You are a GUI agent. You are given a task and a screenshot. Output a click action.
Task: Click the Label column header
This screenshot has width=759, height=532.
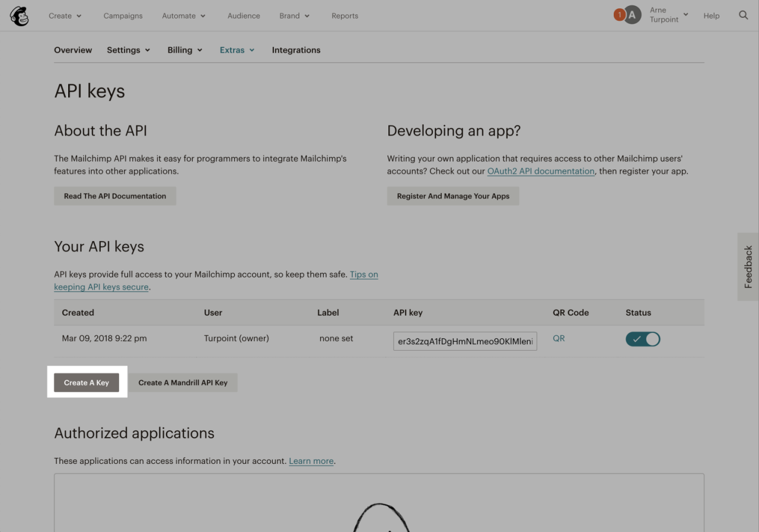point(328,313)
